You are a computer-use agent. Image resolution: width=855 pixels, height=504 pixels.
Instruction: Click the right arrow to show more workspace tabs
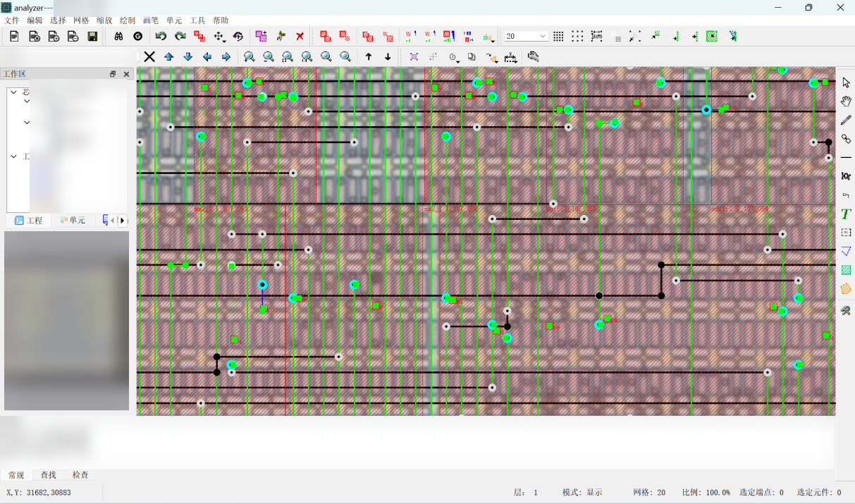[123, 221]
